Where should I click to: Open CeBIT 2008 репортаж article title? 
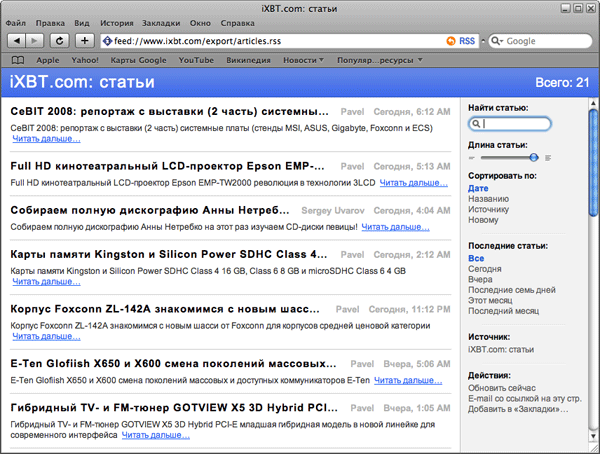tap(169, 111)
